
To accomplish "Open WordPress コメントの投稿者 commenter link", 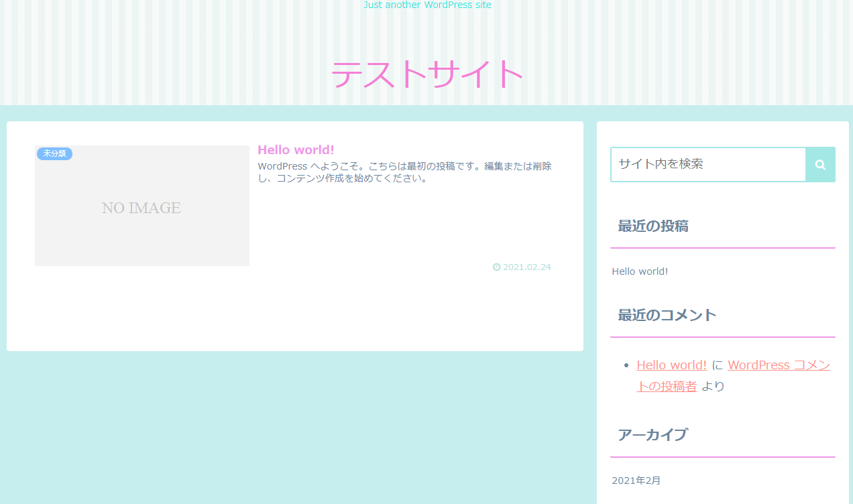I will [734, 375].
